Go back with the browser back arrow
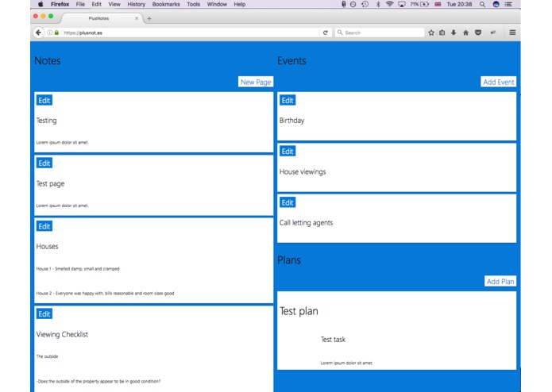The width and height of the screenshot is (552, 392). coord(38,33)
